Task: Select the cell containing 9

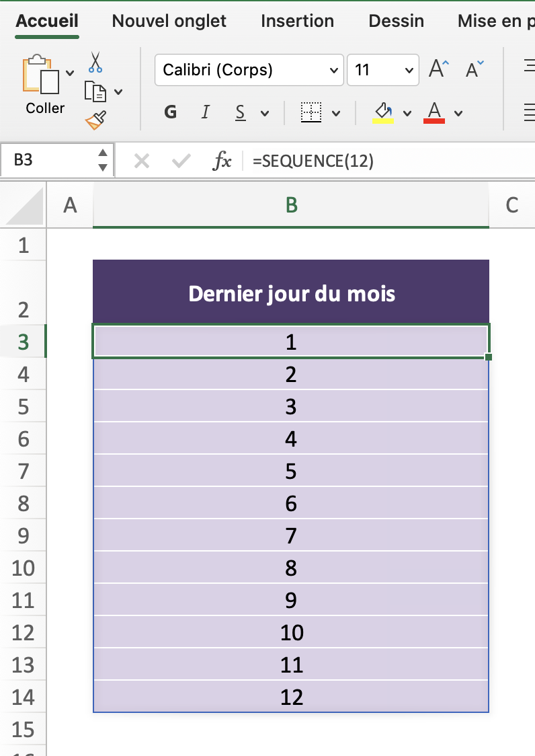Action: pos(291,600)
